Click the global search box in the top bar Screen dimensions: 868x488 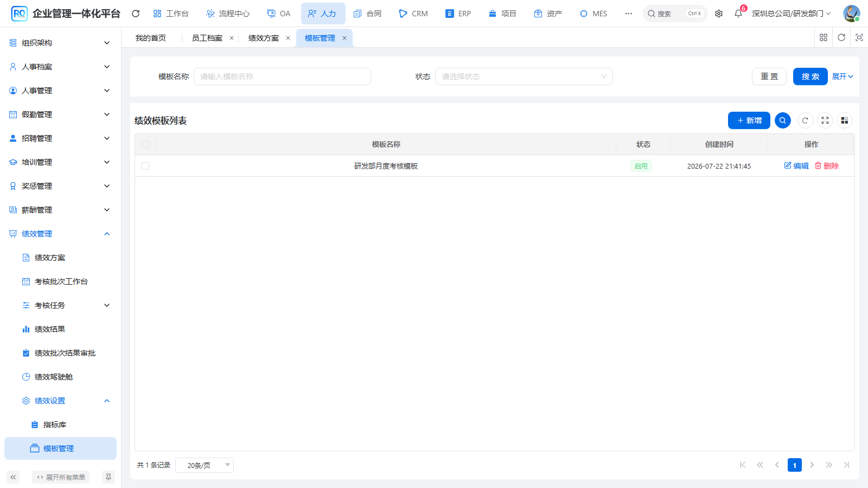pos(675,14)
